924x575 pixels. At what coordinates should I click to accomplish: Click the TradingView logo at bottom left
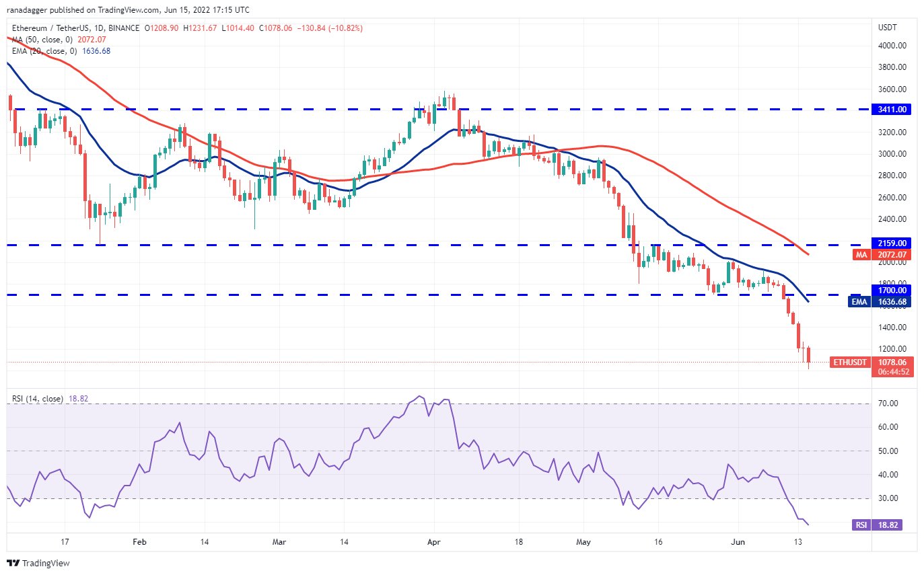[38, 563]
